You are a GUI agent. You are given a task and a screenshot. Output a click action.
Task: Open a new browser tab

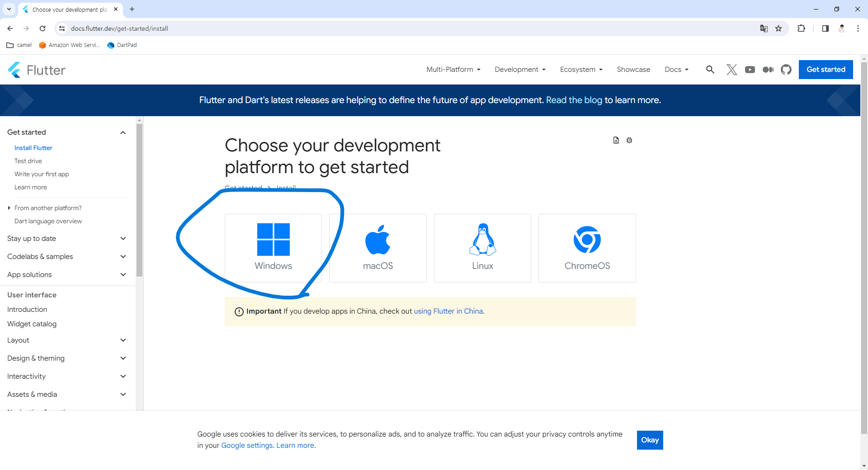132,9
